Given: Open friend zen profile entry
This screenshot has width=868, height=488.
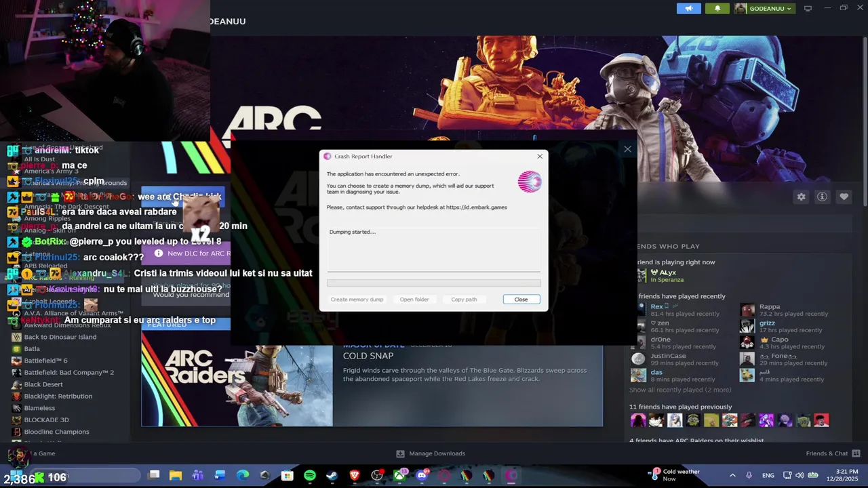Looking at the screenshot, I should tap(678, 326).
